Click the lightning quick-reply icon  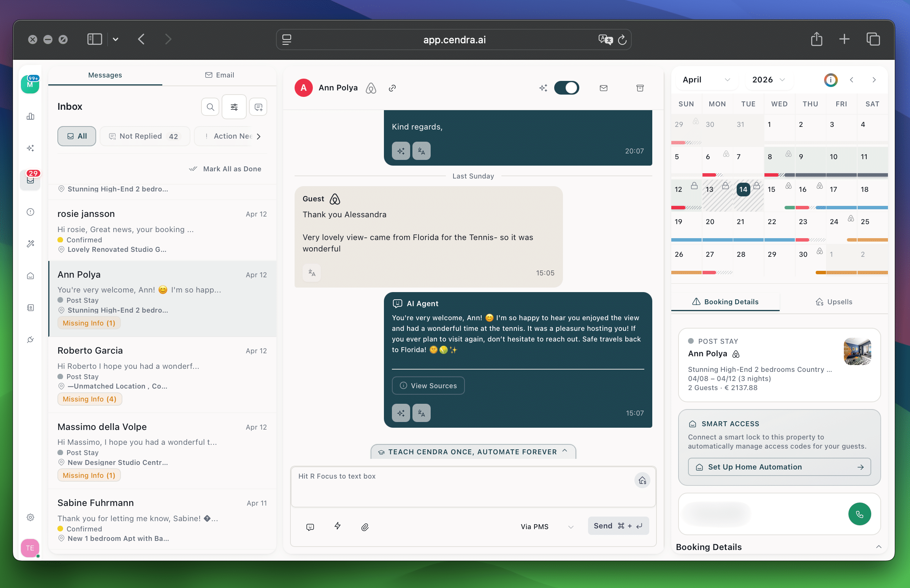337,526
